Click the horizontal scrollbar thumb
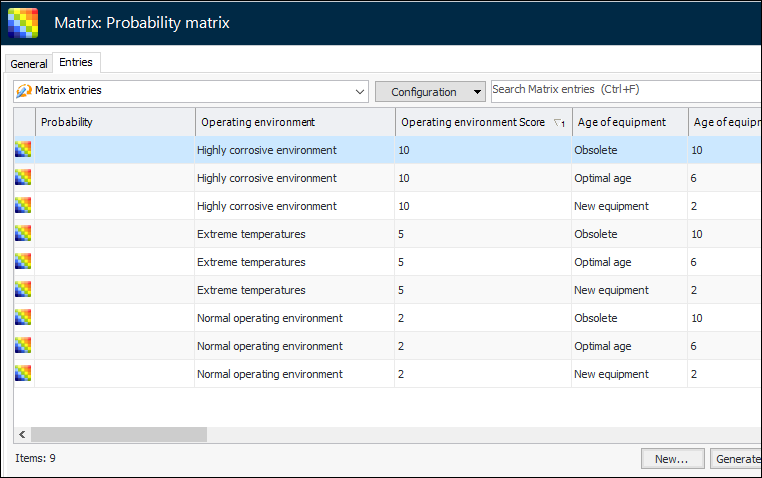This screenshot has height=478, width=762. pos(118,435)
